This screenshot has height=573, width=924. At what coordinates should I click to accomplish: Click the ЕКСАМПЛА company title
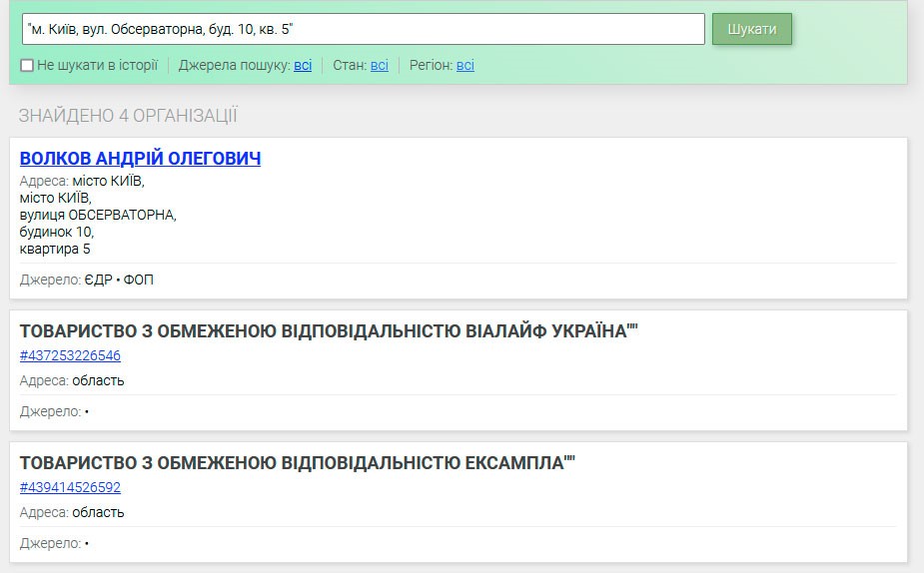(298, 463)
